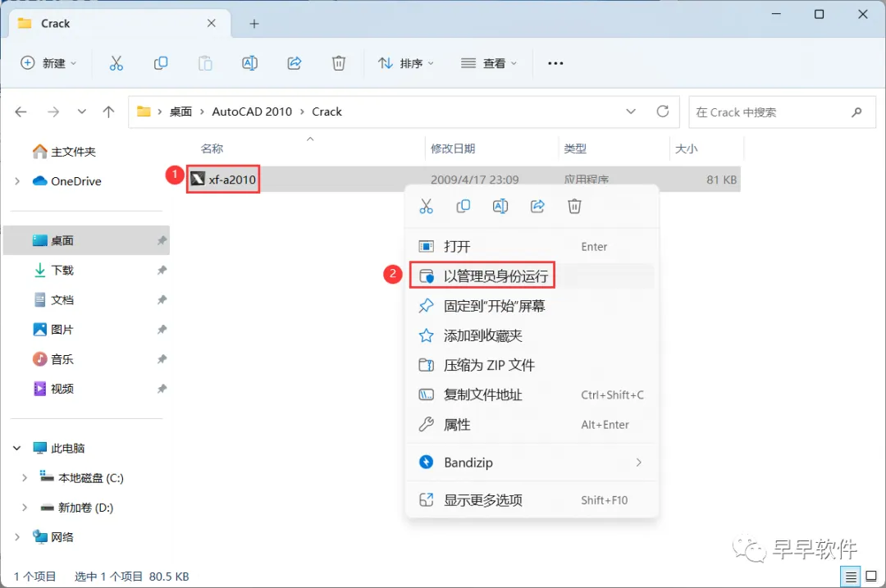The image size is (886, 588).
Task: Click the Copy icon in the top toolbar
Action: pos(161,63)
